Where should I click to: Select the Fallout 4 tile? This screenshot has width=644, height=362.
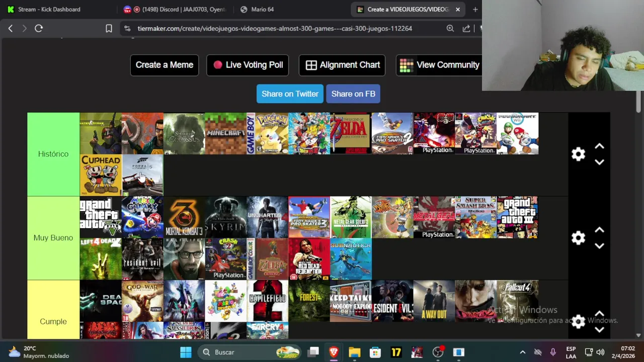tap(518, 301)
